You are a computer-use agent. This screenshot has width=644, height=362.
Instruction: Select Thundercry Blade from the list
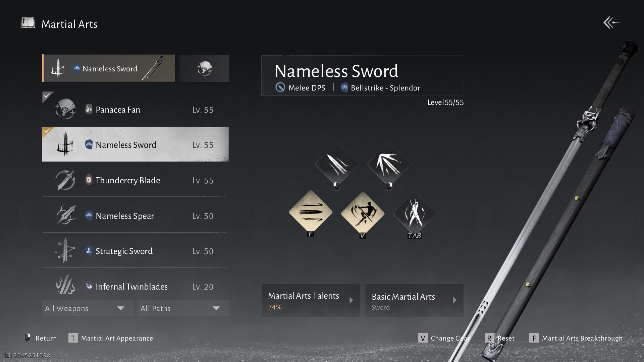pyautogui.click(x=136, y=180)
